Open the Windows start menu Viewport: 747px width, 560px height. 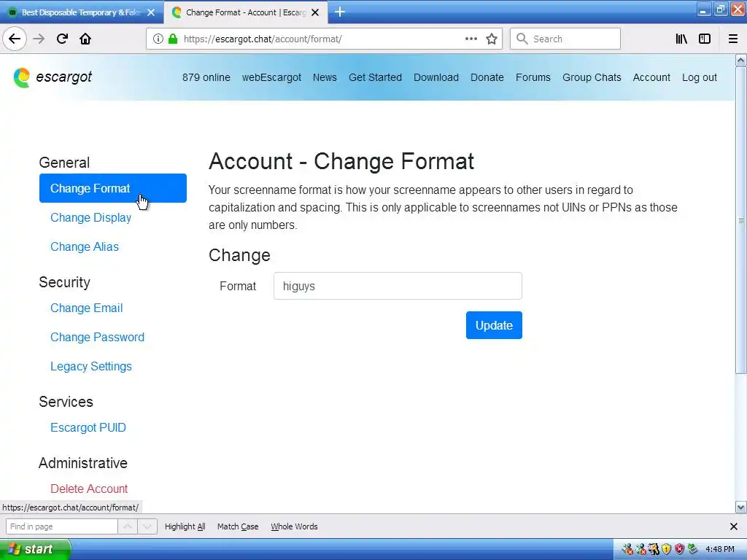35,550
